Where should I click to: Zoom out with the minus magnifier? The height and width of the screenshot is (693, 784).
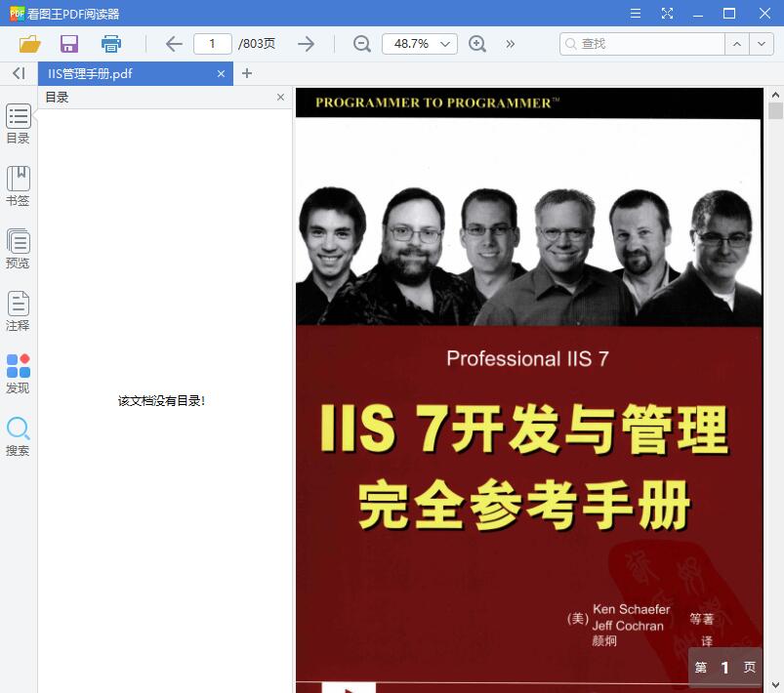[361, 44]
